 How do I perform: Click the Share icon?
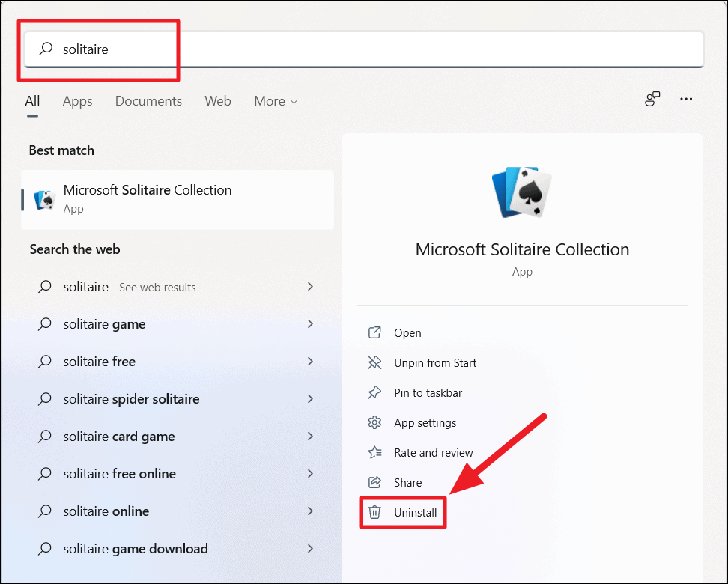(374, 482)
